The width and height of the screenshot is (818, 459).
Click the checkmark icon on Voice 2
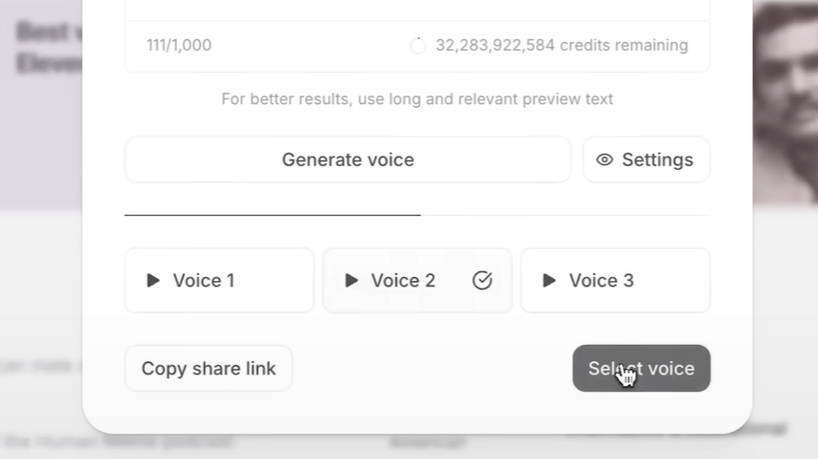(x=482, y=281)
